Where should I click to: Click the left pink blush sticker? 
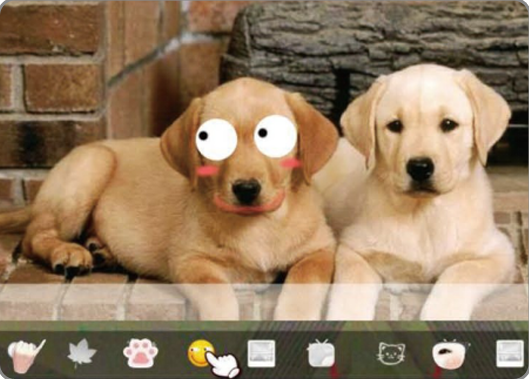(x=207, y=171)
